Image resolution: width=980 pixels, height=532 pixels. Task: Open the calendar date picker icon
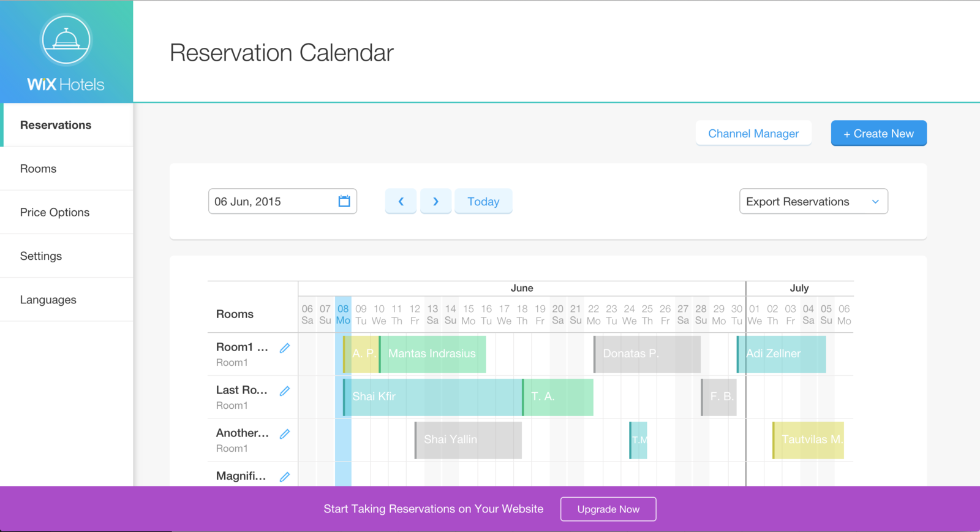344,201
